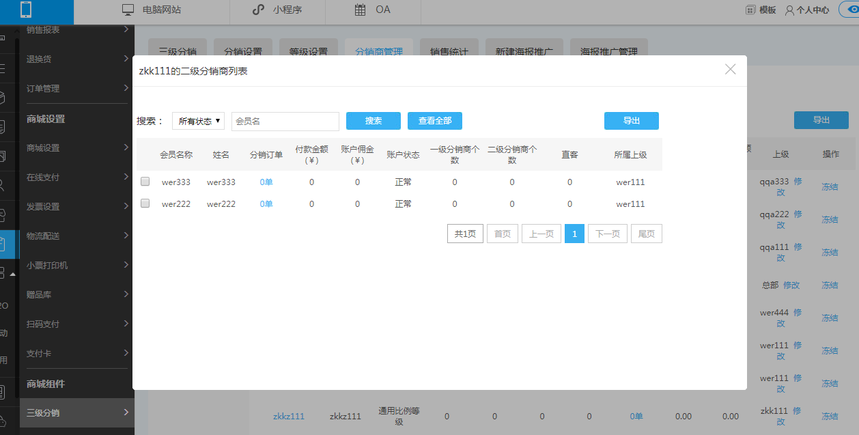859x435 pixels.
Task: Click the 上一页 pagination button
Action: pos(541,234)
